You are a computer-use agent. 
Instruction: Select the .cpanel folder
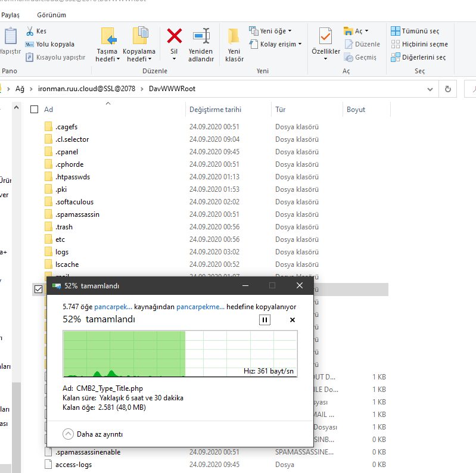[x=67, y=152]
